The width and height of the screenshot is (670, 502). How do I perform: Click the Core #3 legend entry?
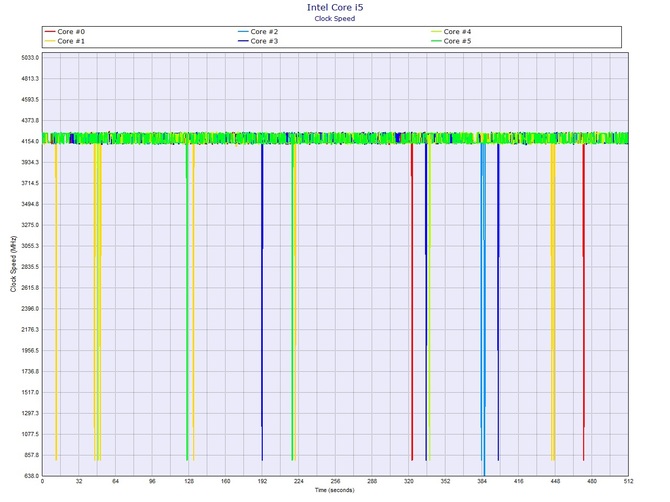258,41
